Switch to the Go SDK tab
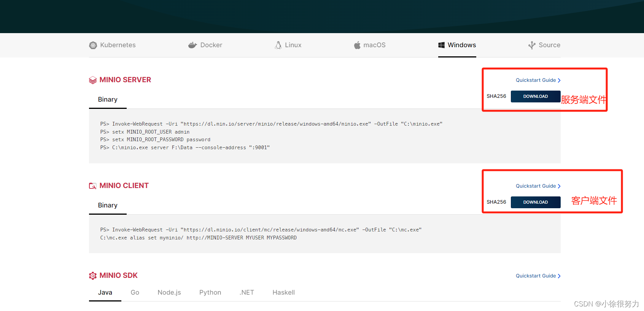 135,292
